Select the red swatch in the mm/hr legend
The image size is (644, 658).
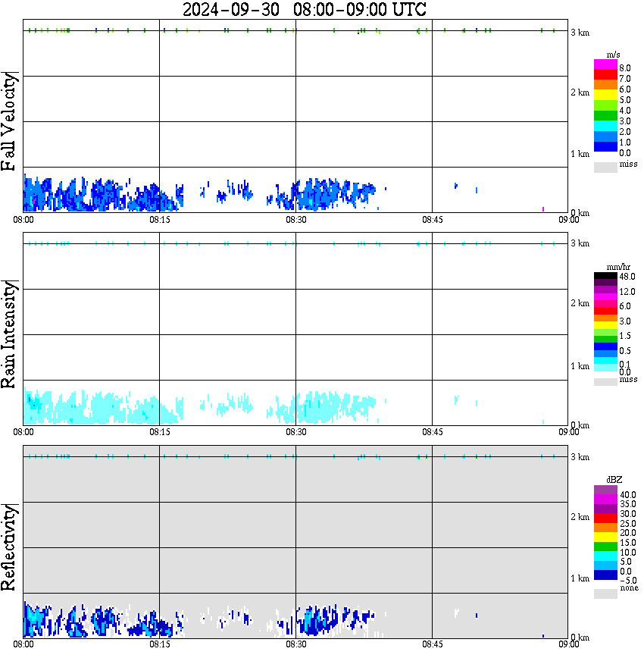605,311
